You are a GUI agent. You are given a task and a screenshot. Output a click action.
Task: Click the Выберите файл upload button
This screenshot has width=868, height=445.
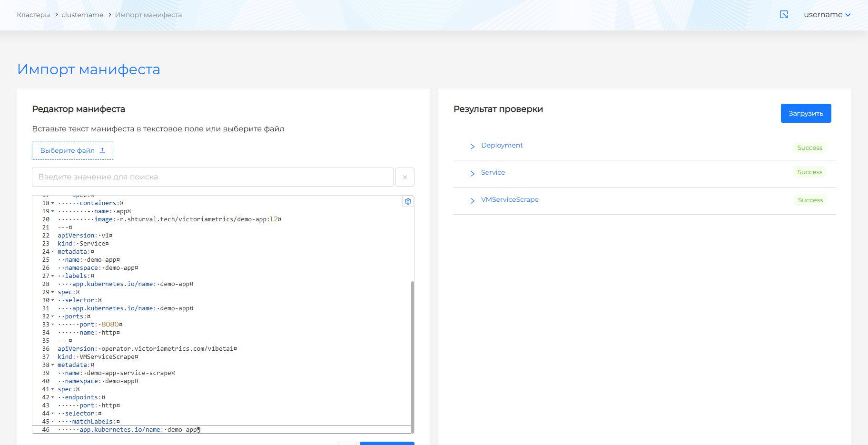coord(73,150)
